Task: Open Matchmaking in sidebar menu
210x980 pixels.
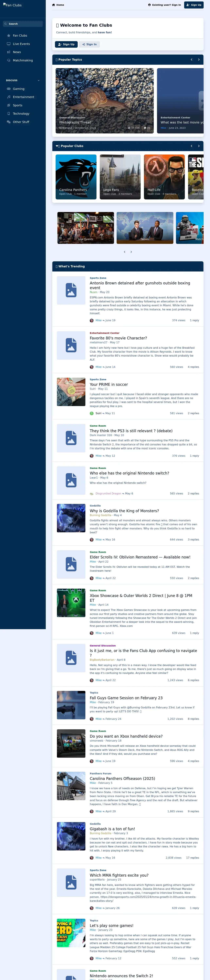Action: [23, 60]
